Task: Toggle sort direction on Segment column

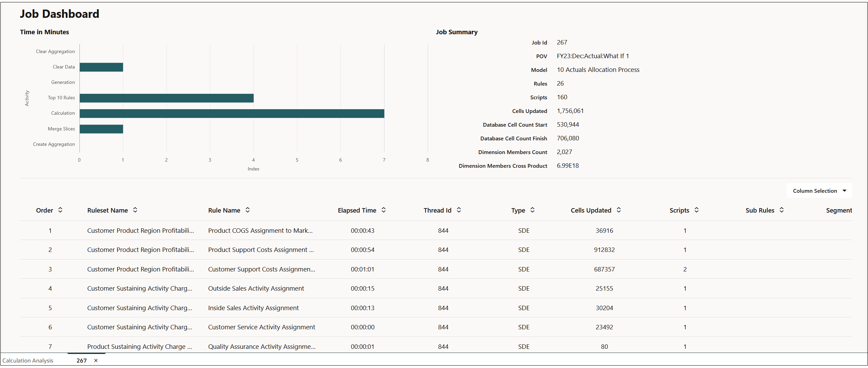Action: coord(839,210)
